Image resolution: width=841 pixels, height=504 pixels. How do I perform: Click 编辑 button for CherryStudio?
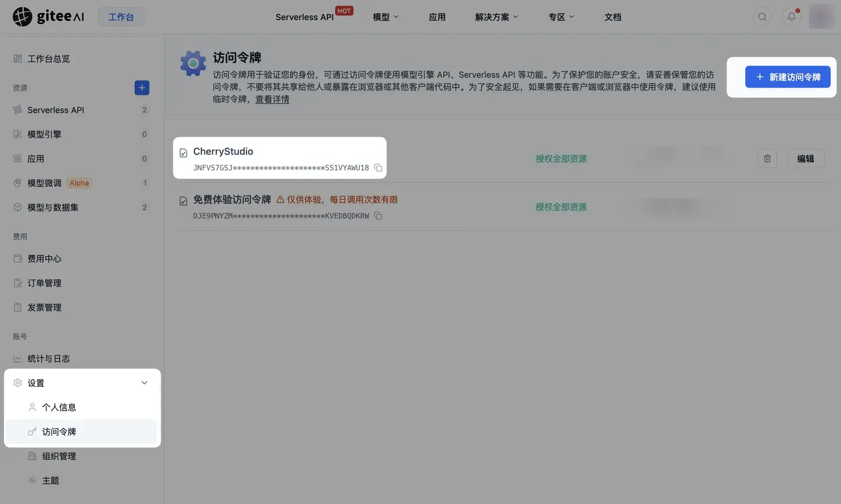tap(806, 158)
